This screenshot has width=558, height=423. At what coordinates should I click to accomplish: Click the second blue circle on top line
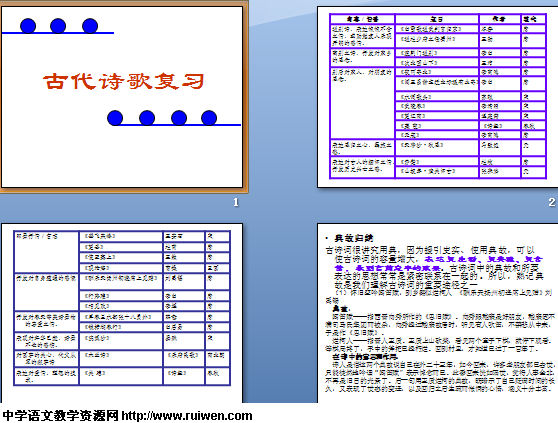tap(58, 26)
